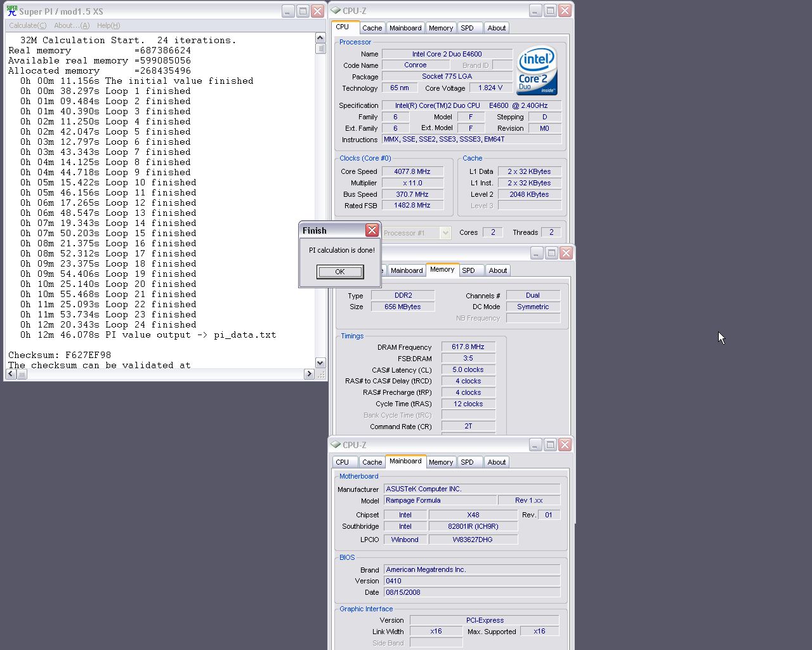This screenshot has width=812, height=650.
Task: Click the Graphic Interface Version PCI-Express
Action: 485,620
